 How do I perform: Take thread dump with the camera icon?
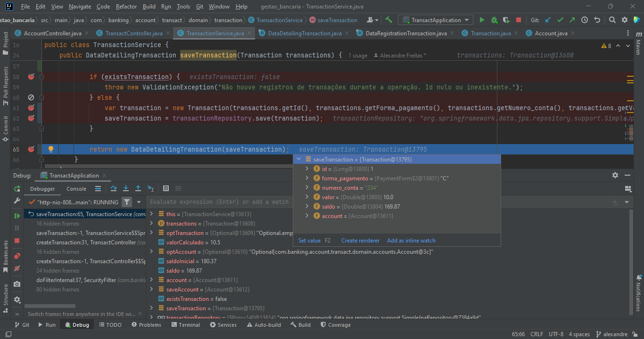(17, 284)
